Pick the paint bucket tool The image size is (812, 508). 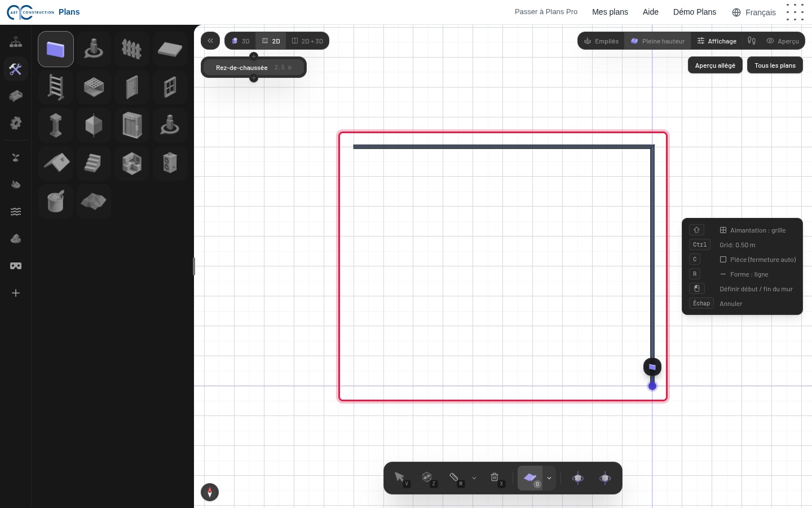point(56,202)
